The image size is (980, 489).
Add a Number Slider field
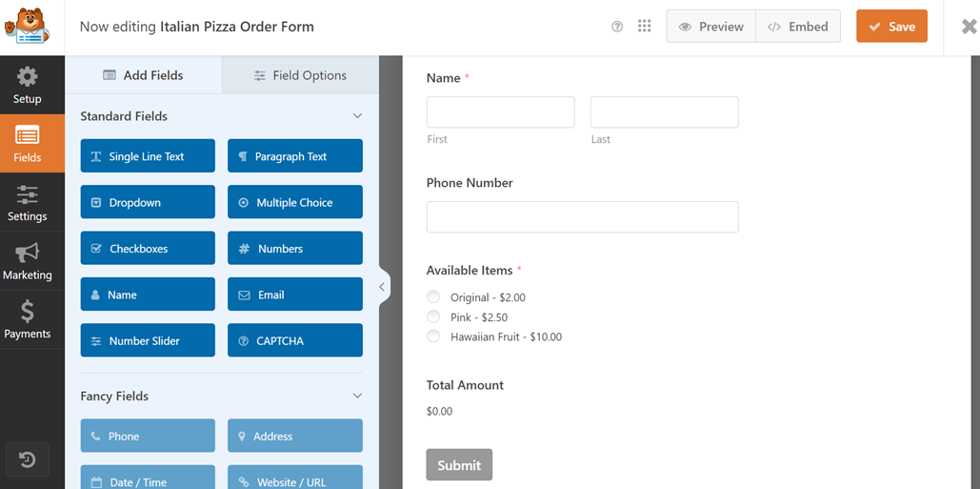pyautogui.click(x=148, y=341)
